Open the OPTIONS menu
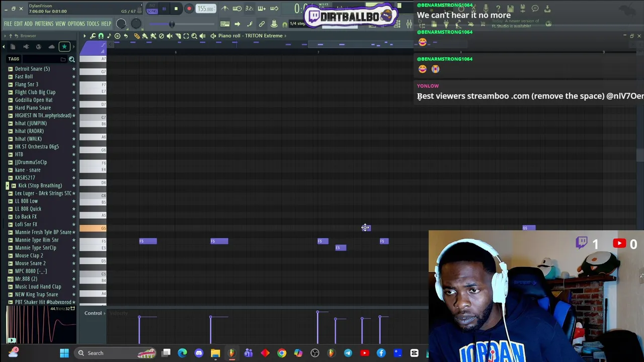Image resolution: width=644 pixels, height=362 pixels. (x=76, y=24)
